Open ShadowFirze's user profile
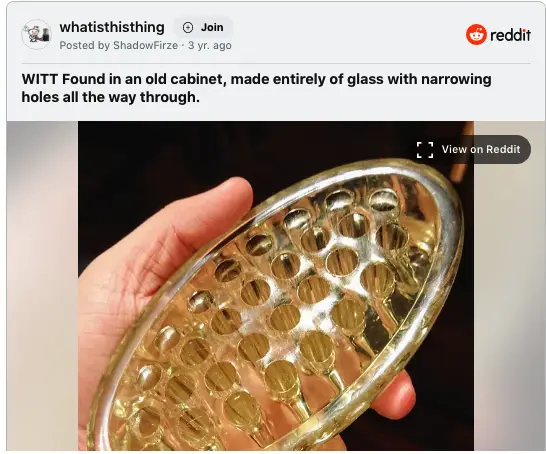Viewport: 546px width, 454px height. pyautogui.click(x=146, y=45)
